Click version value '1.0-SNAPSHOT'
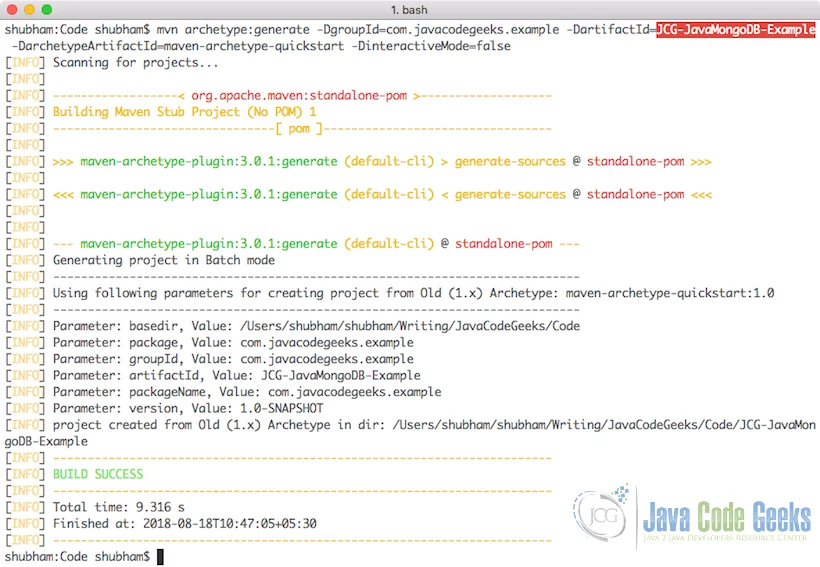 click(281, 409)
